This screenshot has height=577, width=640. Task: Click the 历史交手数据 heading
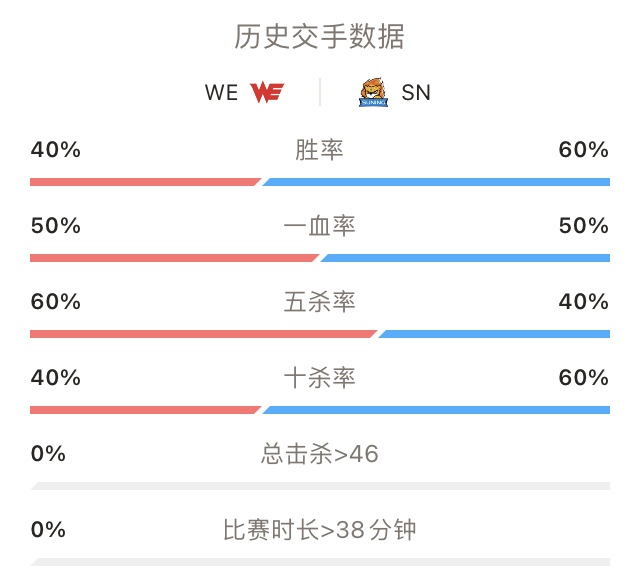coord(320,37)
